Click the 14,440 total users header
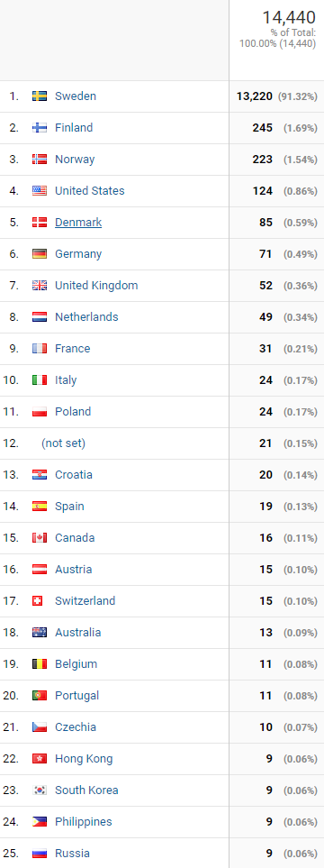 (289, 18)
